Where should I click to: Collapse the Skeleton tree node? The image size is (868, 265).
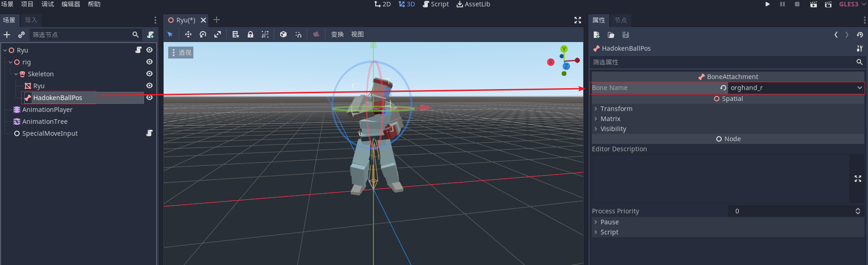pyautogui.click(x=16, y=74)
